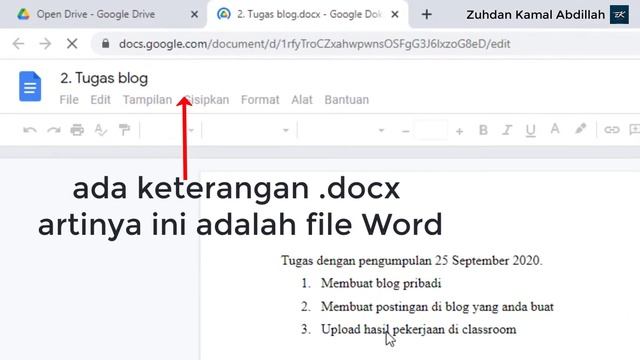Open the Format menu
640x360 pixels.
click(260, 100)
